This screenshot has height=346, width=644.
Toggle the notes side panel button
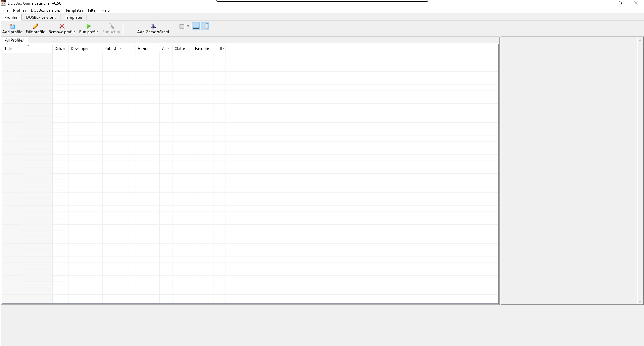coord(205,26)
